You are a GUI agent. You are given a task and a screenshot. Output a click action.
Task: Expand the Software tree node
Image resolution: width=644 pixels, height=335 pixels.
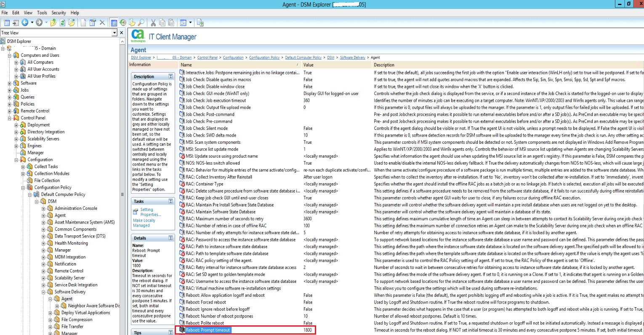coord(10,83)
